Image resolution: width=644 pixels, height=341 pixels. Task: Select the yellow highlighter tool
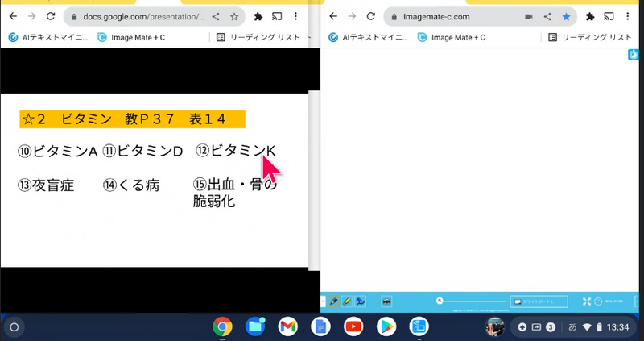click(x=347, y=301)
